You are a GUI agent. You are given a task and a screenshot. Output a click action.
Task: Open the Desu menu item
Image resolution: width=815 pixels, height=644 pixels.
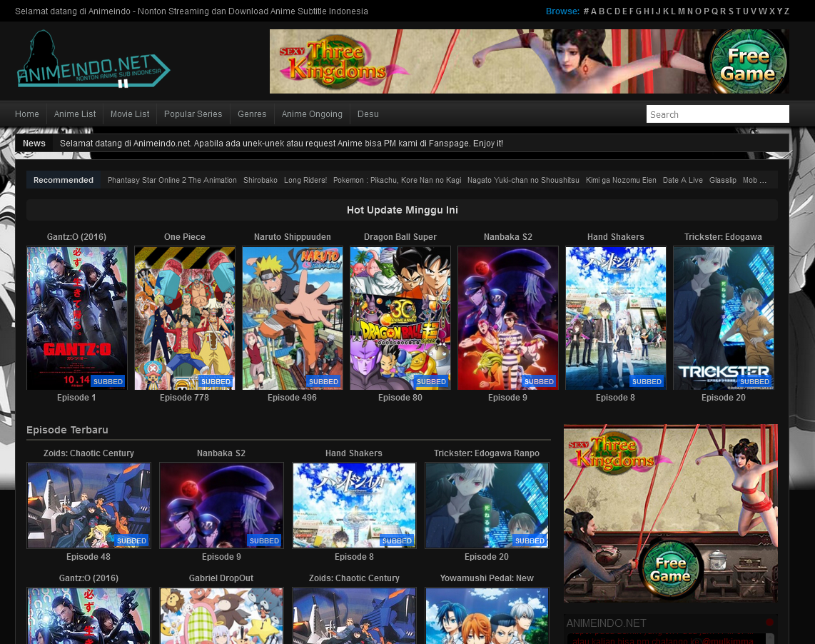[x=368, y=114]
